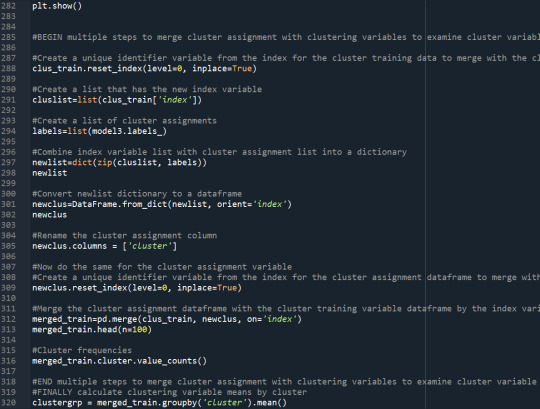
Task: Click the newlist=dict(zip(cluslist, labels)) line
Action: 119,162
